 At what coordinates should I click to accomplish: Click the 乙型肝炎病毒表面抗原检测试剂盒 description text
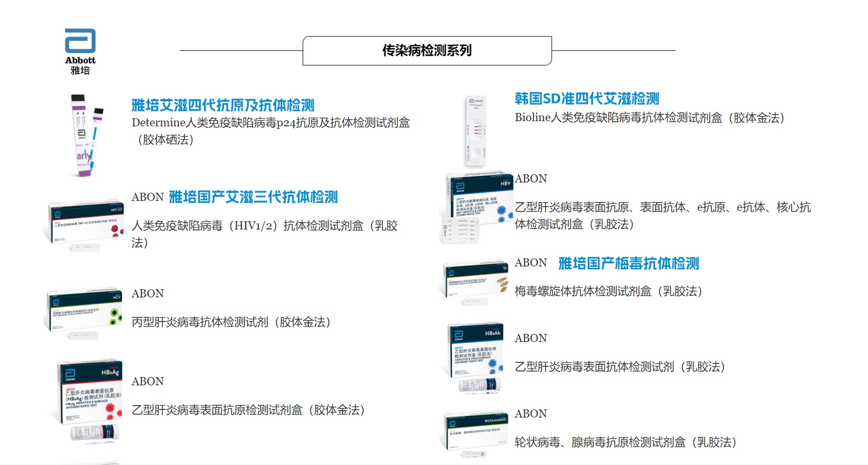pyautogui.click(x=250, y=409)
